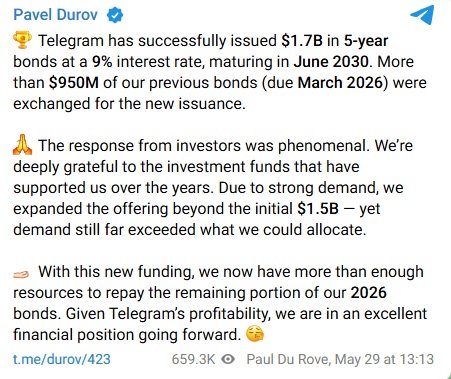Click the bold $1.7B amount
Image resolution: width=451 pixels, height=379 pixels.
[302, 41]
